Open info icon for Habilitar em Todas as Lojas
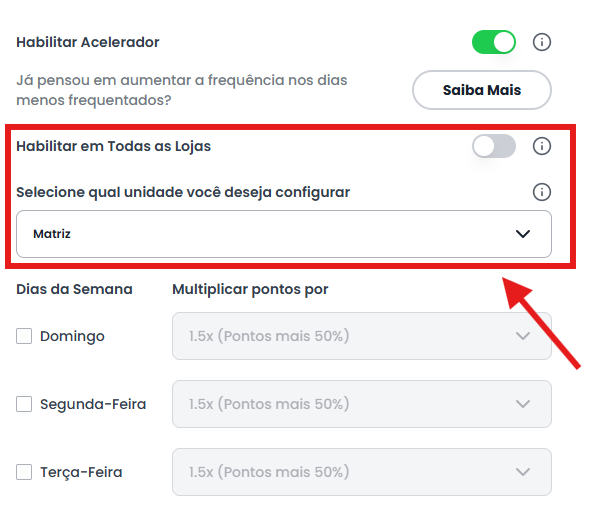 pyautogui.click(x=541, y=146)
